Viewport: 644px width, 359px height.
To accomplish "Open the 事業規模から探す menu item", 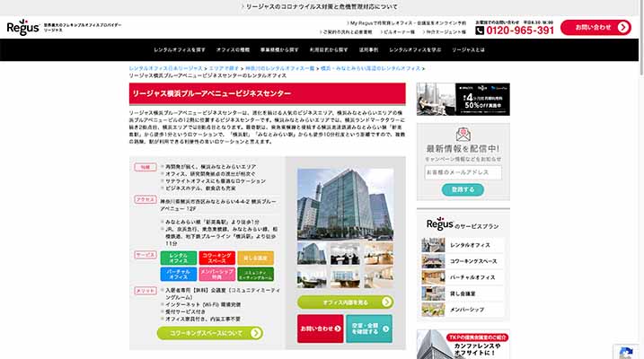I will (x=279, y=49).
